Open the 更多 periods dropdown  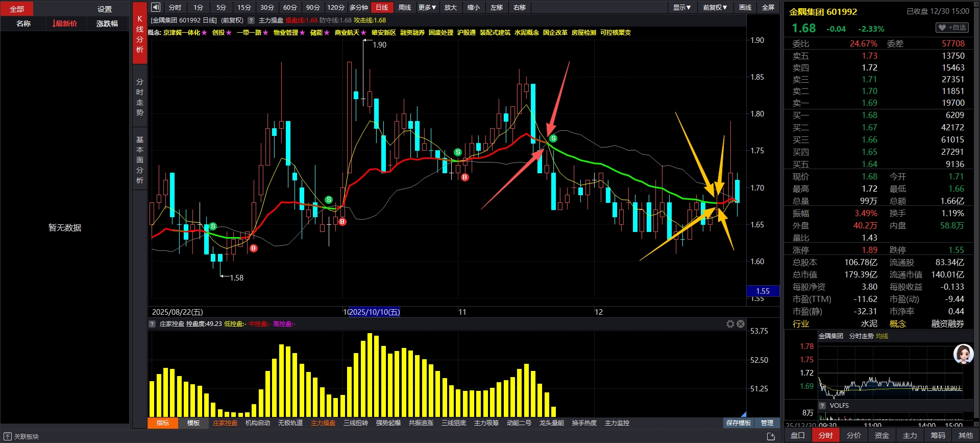coord(427,7)
